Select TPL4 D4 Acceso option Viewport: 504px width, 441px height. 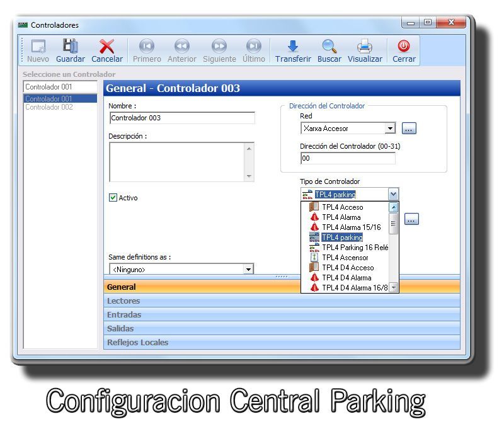[x=345, y=267]
